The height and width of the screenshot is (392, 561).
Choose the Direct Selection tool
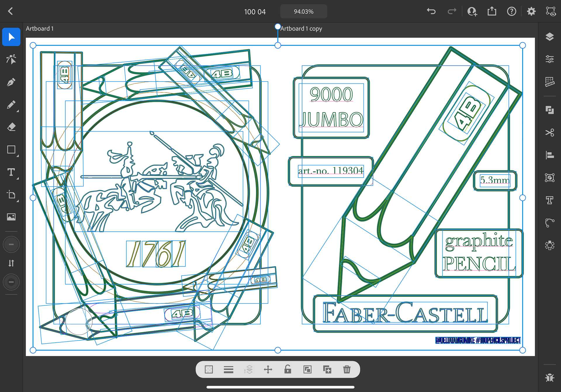point(11,59)
